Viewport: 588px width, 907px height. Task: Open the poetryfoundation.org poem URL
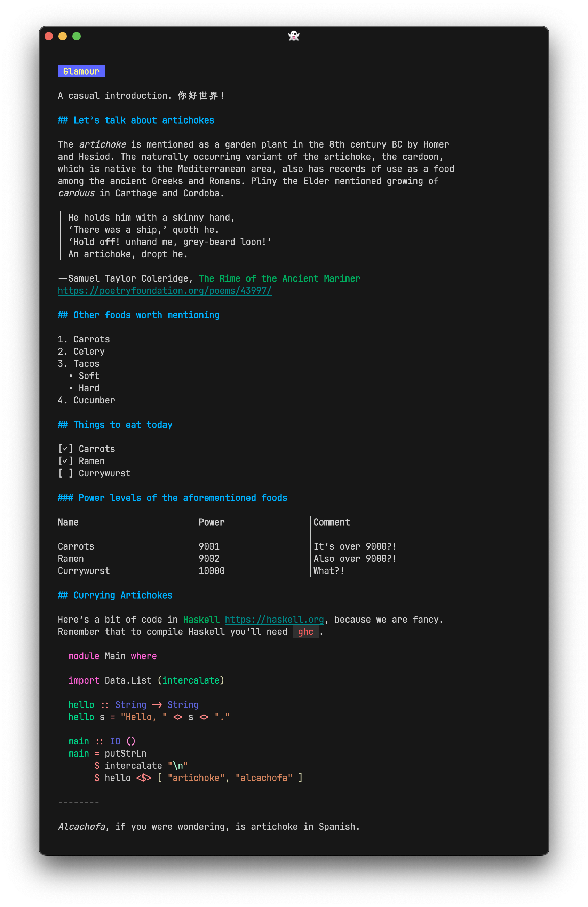pos(165,291)
